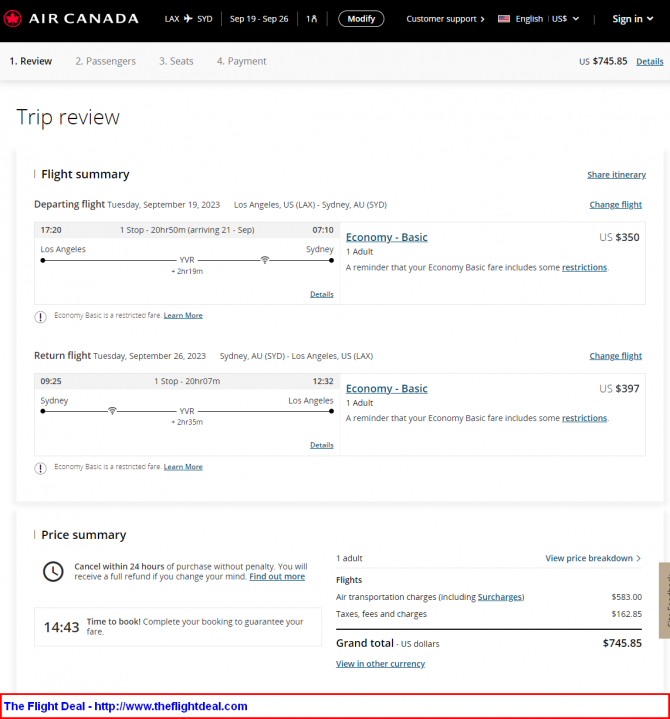Click Change flight for return flight
670x719 pixels.
615,356
